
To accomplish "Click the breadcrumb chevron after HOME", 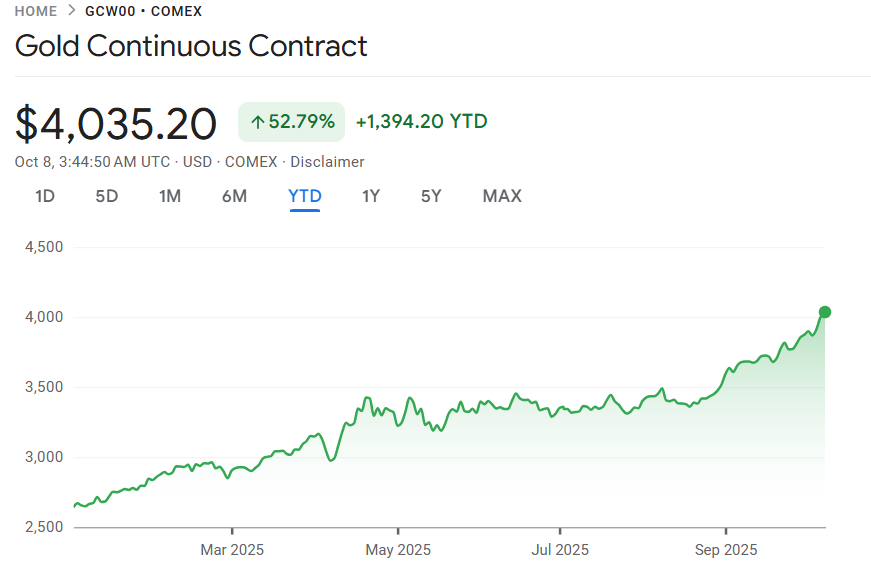I will tap(71, 11).
